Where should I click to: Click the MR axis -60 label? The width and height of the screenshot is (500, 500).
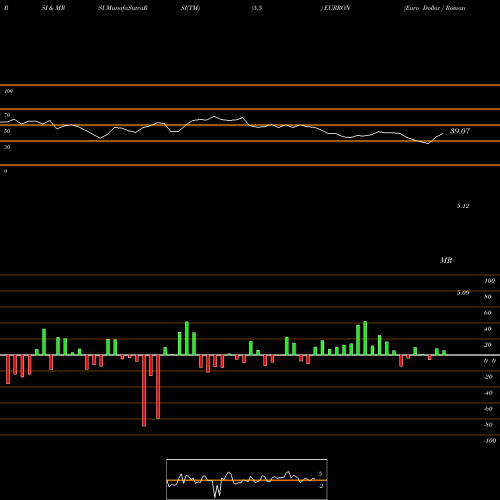(x=488, y=409)
